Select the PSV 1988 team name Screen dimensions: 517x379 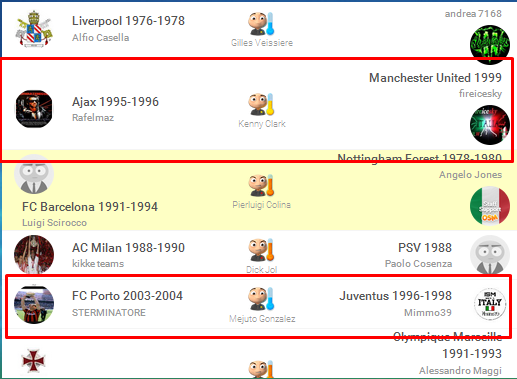coord(425,248)
